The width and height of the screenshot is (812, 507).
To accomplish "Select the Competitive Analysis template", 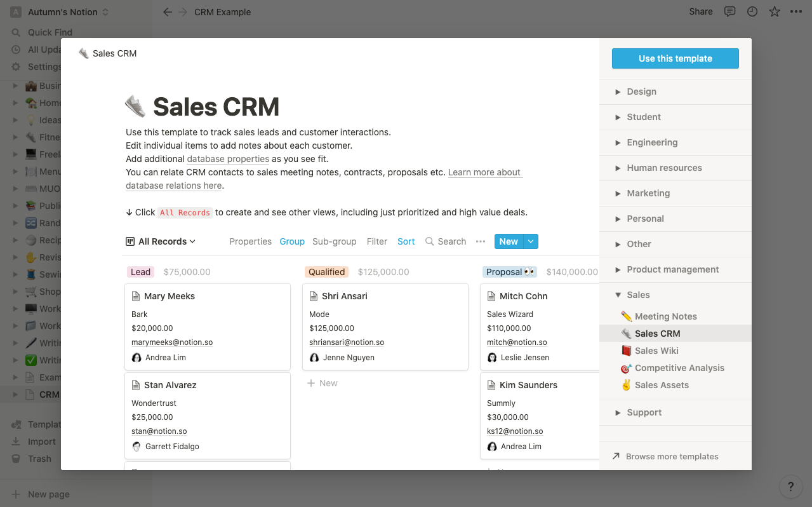I will tap(676, 368).
